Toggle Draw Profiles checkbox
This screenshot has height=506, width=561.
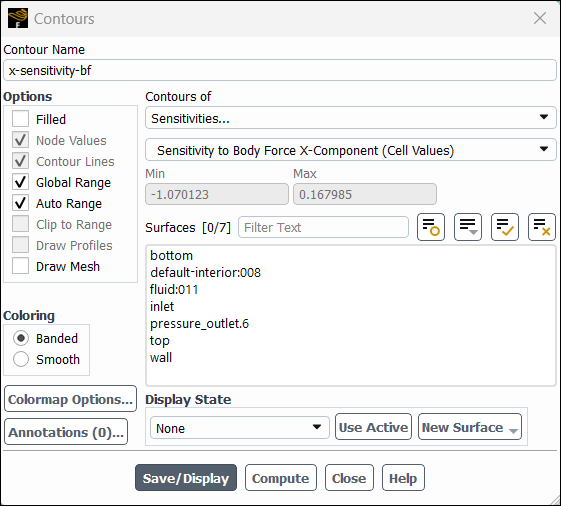(20, 245)
